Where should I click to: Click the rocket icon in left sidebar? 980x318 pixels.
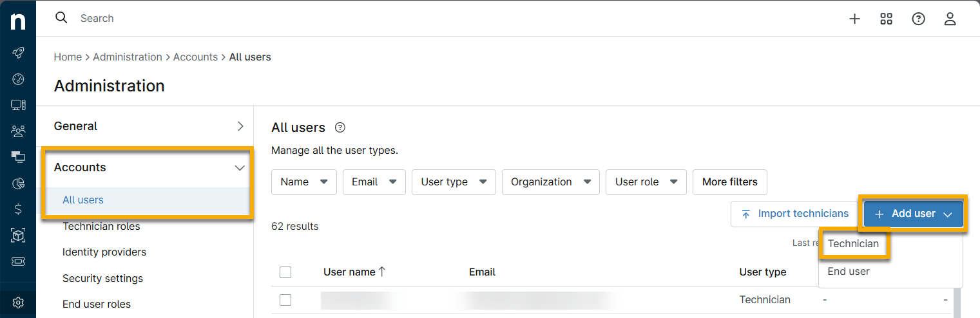tap(18, 53)
